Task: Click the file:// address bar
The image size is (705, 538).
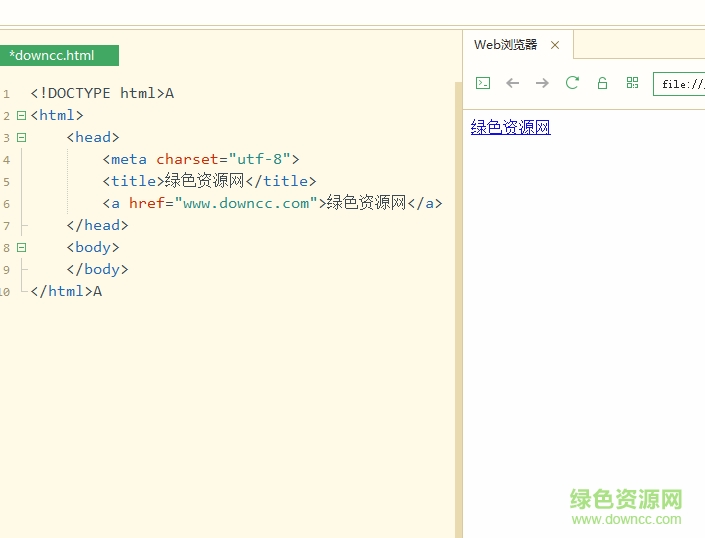Action: pyautogui.click(x=680, y=84)
